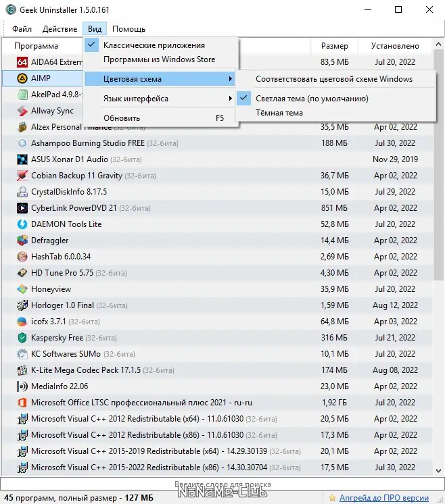
Task: Click the Geek Uninstaller title bar logo
Action: pos(11,9)
